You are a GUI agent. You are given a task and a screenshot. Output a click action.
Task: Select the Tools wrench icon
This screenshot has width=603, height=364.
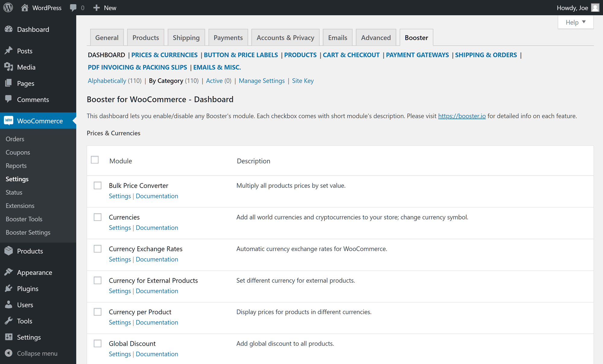(x=9, y=321)
